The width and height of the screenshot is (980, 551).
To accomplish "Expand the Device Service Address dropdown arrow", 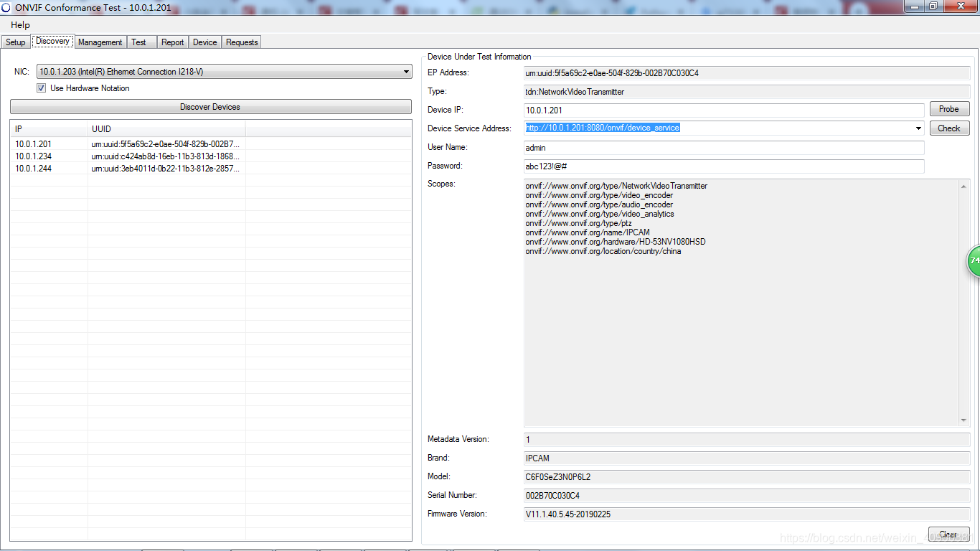I will click(x=919, y=128).
